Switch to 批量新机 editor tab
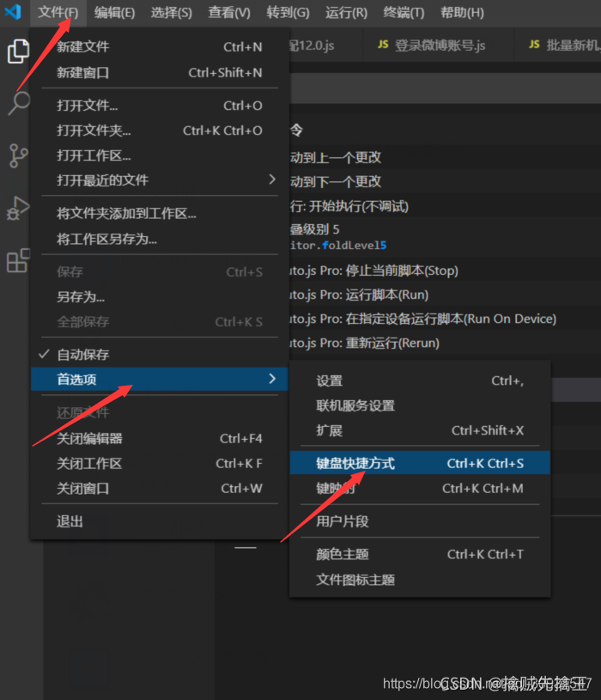The image size is (601, 700). pyautogui.click(x=558, y=45)
